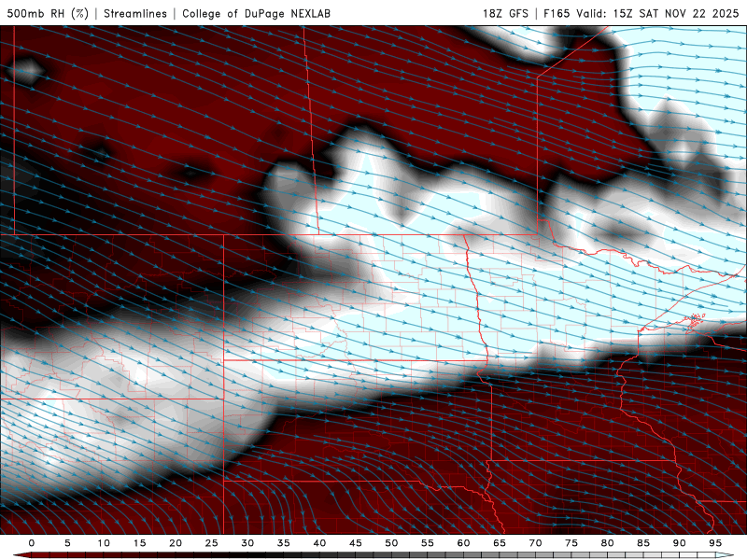The height and width of the screenshot is (560, 747).
Task: Click the '10' label on the color scale
Action: pos(104,543)
